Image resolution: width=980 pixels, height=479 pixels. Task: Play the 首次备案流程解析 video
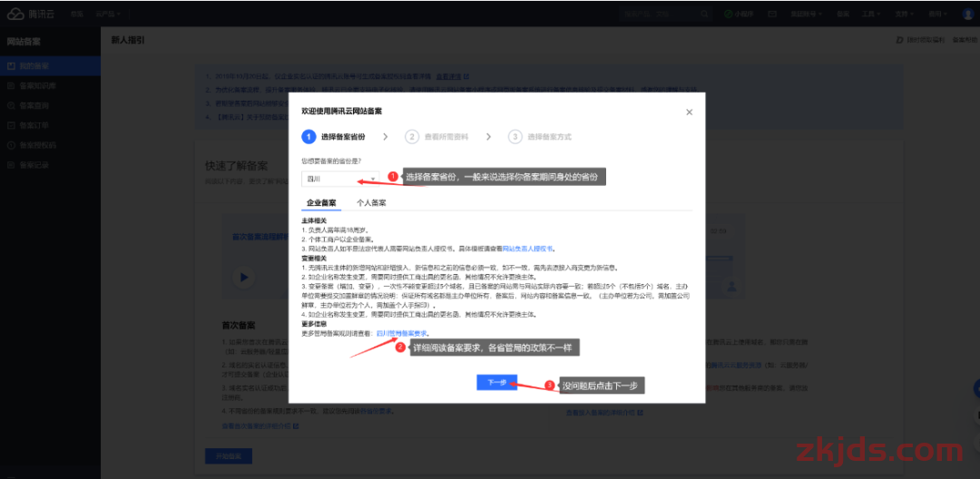244,277
